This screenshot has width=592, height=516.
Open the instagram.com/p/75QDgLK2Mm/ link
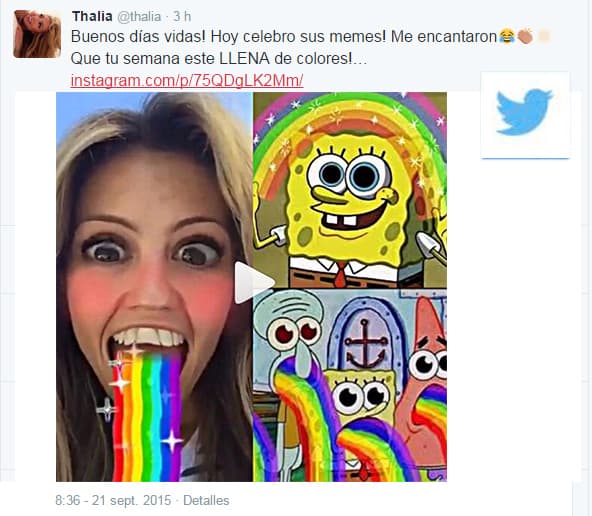click(187, 80)
